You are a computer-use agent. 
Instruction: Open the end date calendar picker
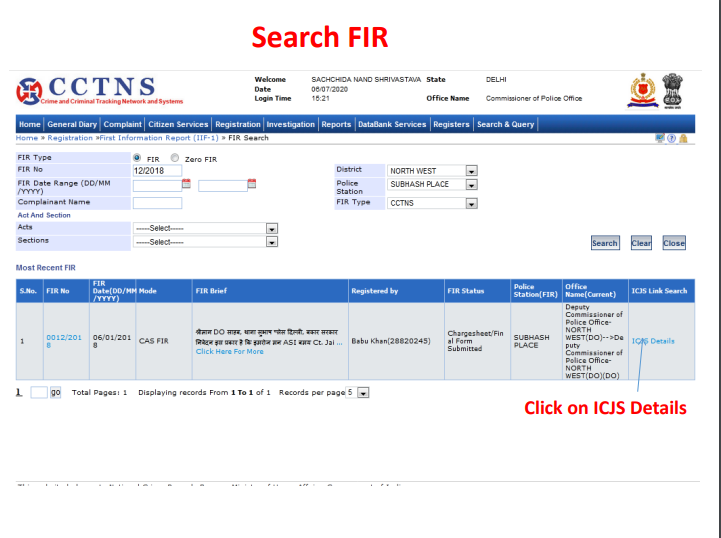[x=251, y=184]
